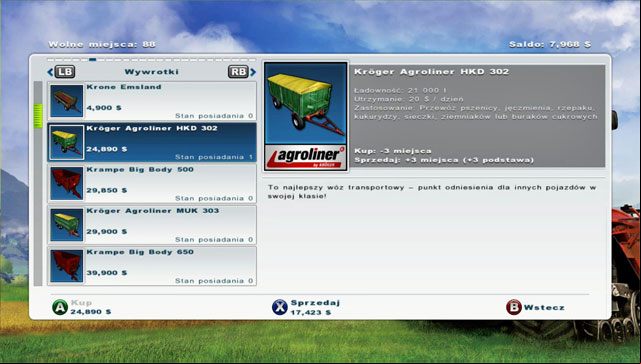The image size is (641, 364).
Task: Click the left arrow beside LB
Action: (50, 72)
